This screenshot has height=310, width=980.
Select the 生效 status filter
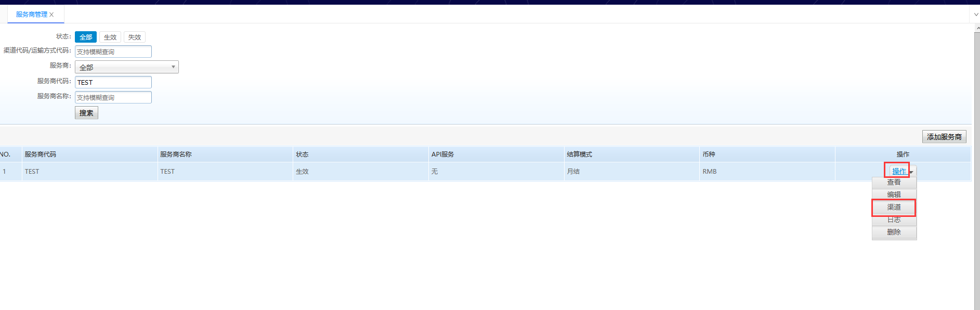110,37
